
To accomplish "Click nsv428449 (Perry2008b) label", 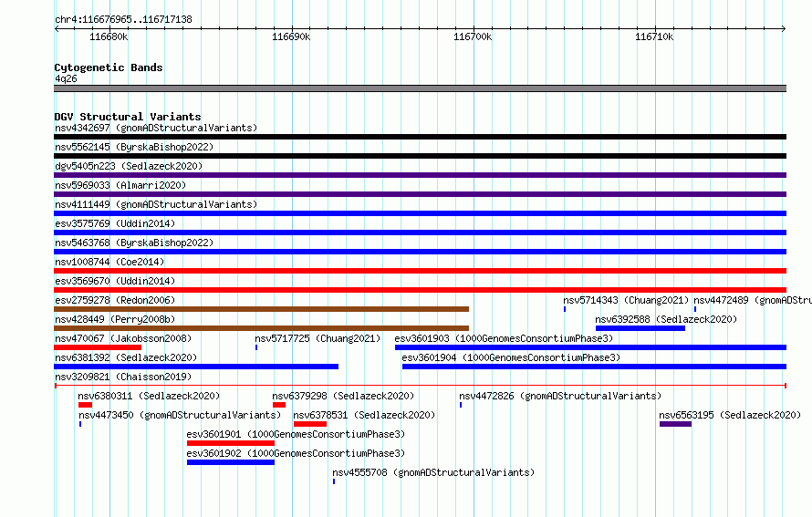I will [x=115, y=319].
